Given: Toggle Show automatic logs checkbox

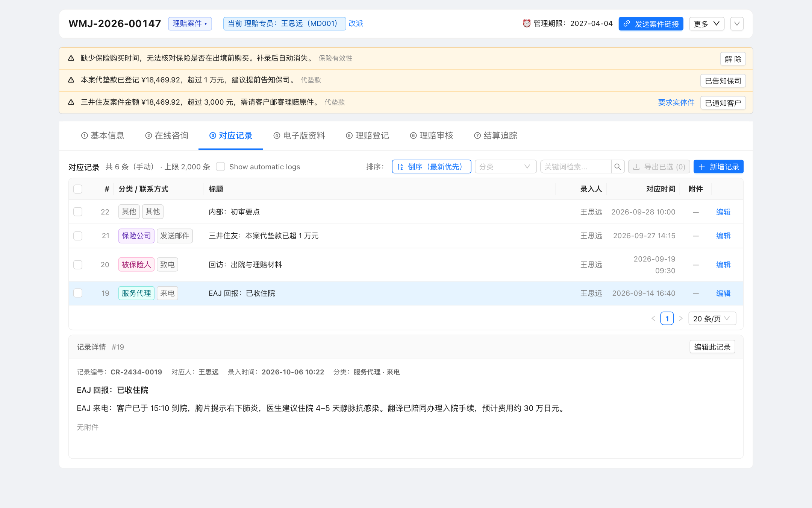Looking at the screenshot, I should click(221, 167).
